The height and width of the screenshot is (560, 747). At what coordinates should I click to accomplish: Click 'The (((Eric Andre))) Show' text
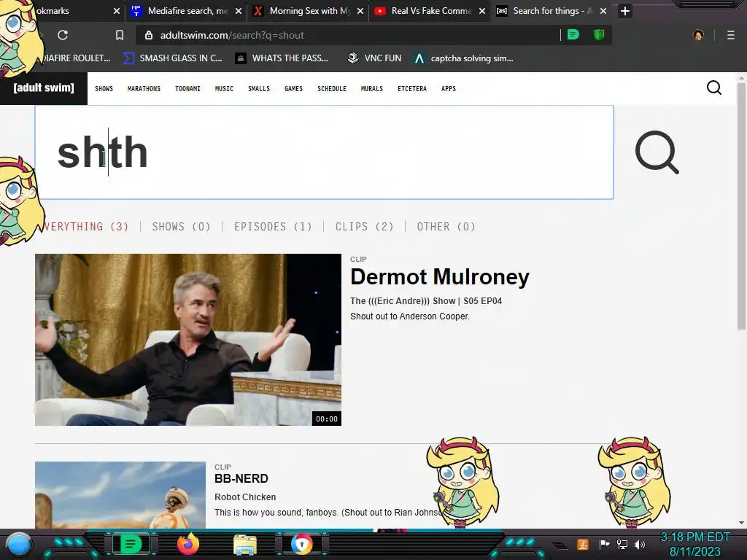[403, 301]
